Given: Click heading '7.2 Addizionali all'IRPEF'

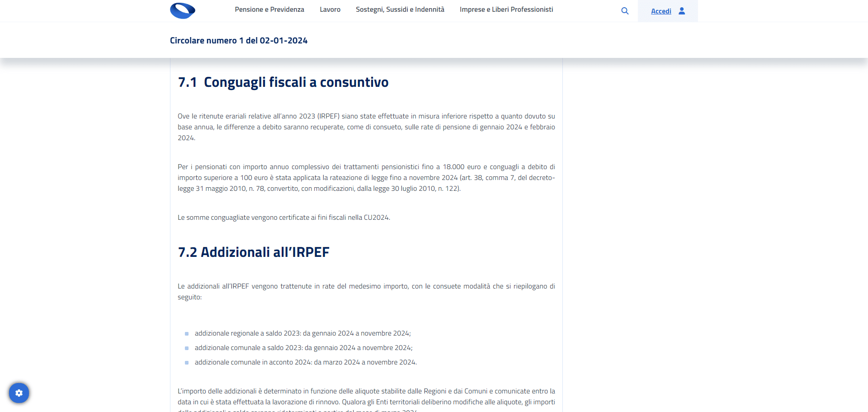Looking at the screenshot, I should pos(254,252).
